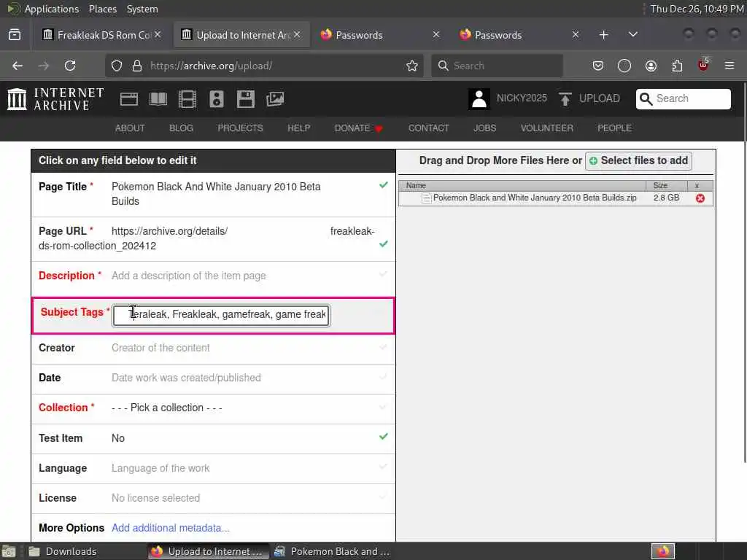Open the Firefox account icon

point(651,66)
